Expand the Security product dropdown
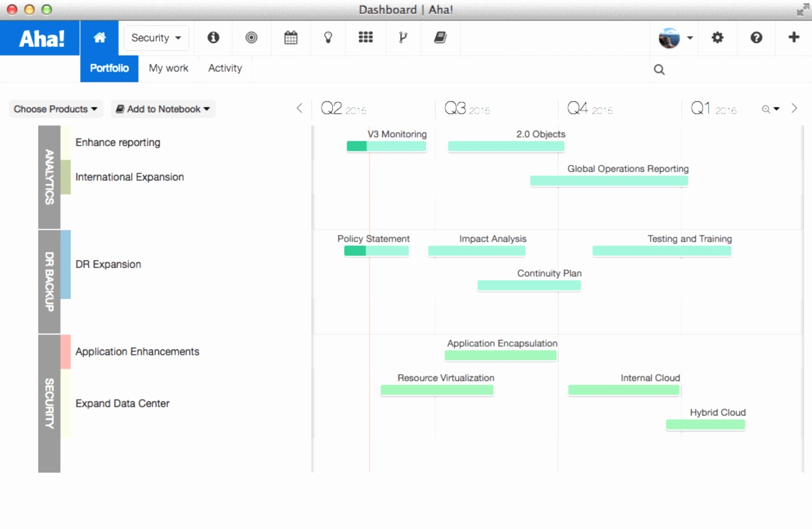Screen dimensions: 812x529 (x=156, y=38)
